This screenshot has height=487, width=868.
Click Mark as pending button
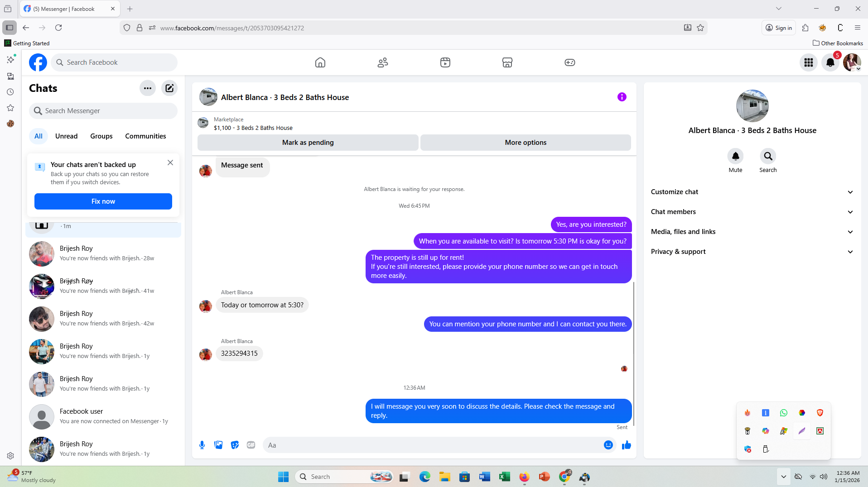pyautogui.click(x=308, y=143)
